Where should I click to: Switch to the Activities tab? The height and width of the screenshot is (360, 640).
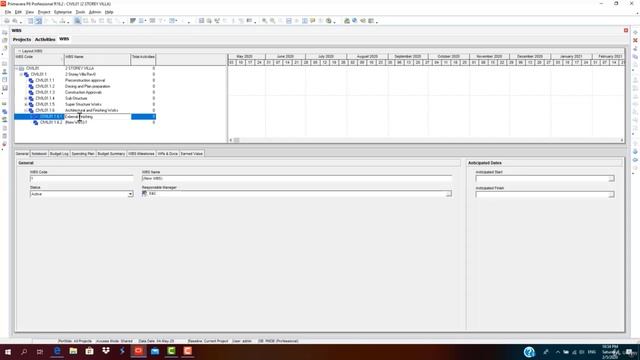(x=45, y=40)
